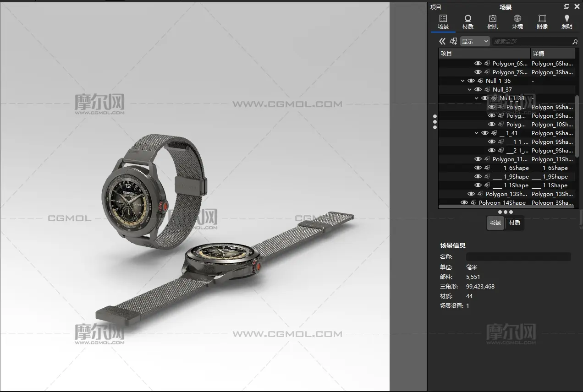Image resolution: width=583 pixels, height=392 pixels.
Task: Click the lower 材质 sub-tab button
Action: pyautogui.click(x=514, y=223)
